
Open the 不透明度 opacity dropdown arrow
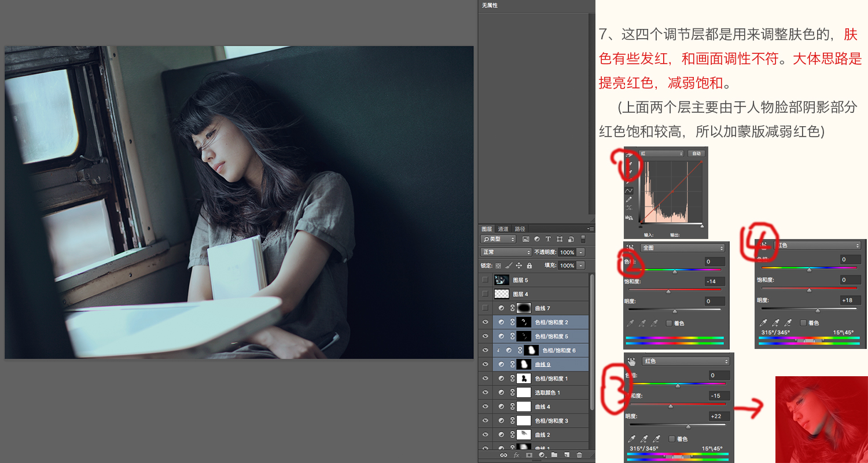click(x=581, y=252)
